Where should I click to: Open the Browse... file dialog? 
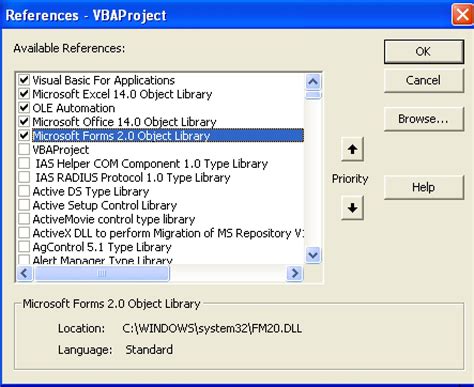(x=424, y=119)
